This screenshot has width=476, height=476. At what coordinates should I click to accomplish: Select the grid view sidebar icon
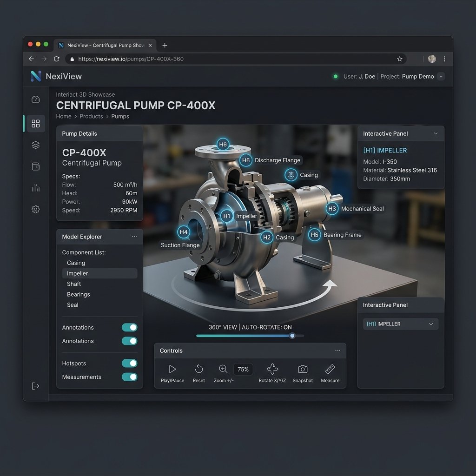[x=35, y=123]
